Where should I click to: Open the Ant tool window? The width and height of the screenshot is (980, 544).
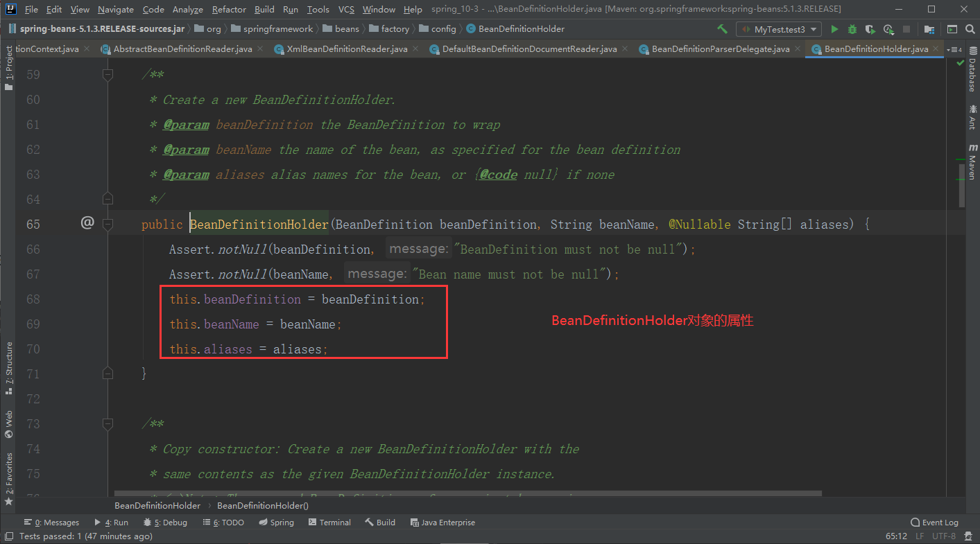coord(972,118)
